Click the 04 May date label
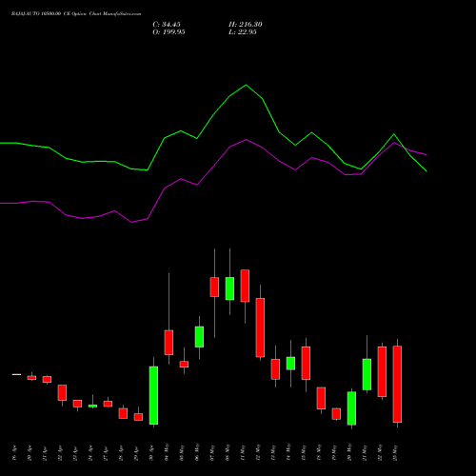 (167, 452)
